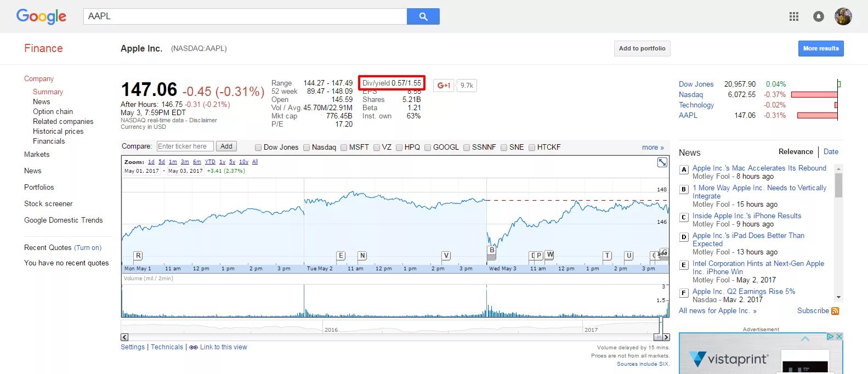Click chart news marker U
This screenshot has height=374, width=868.
pyautogui.click(x=629, y=256)
